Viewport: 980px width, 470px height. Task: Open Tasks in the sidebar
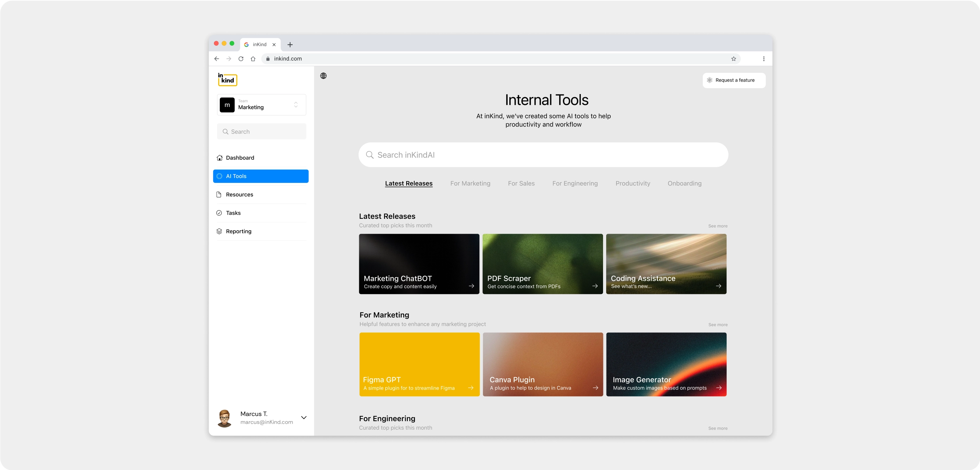pos(261,213)
